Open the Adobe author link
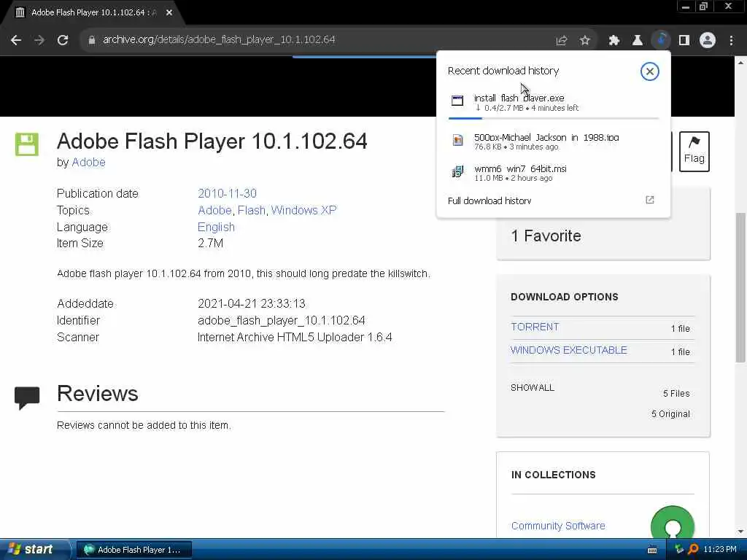 88,163
